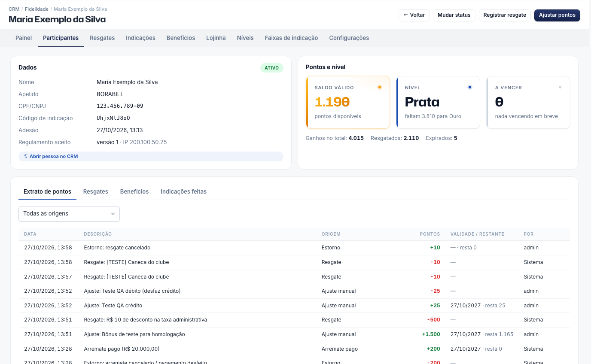Click the Nível Prata card

click(x=438, y=102)
